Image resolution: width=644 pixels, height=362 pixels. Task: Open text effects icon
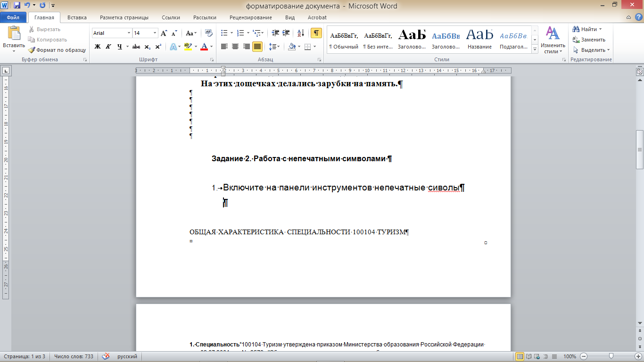[173, 47]
